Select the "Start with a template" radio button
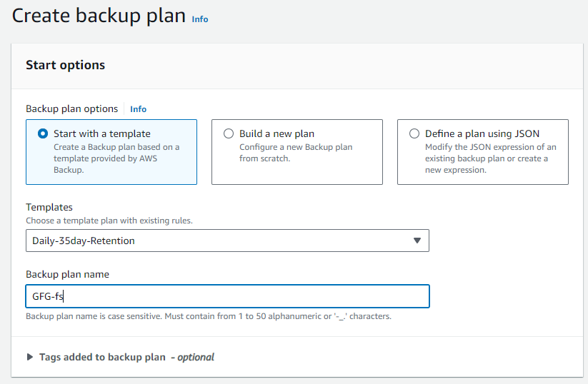 click(x=43, y=133)
